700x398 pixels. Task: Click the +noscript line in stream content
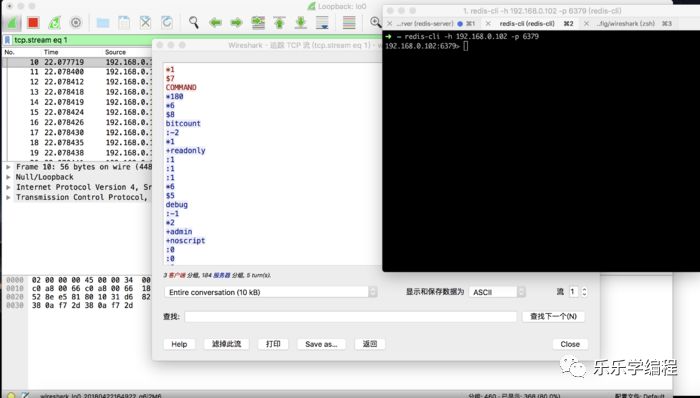pos(185,240)
